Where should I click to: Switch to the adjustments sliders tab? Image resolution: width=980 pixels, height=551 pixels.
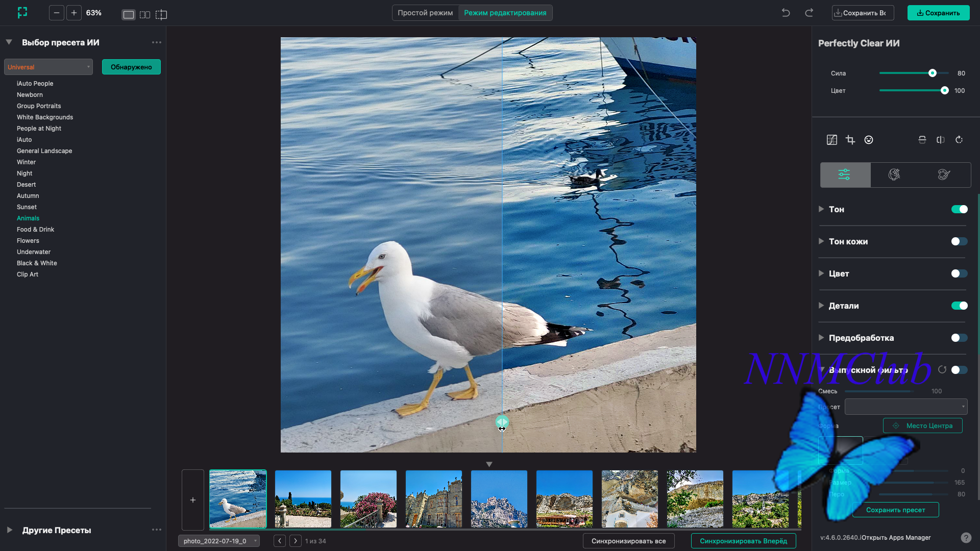click(x=845, y=175)
